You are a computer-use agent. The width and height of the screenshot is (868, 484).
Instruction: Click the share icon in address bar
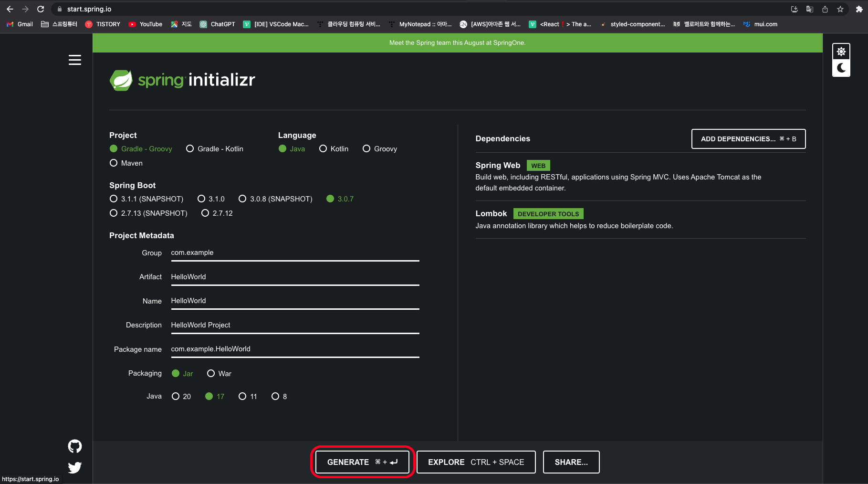(x=825, y=9)
